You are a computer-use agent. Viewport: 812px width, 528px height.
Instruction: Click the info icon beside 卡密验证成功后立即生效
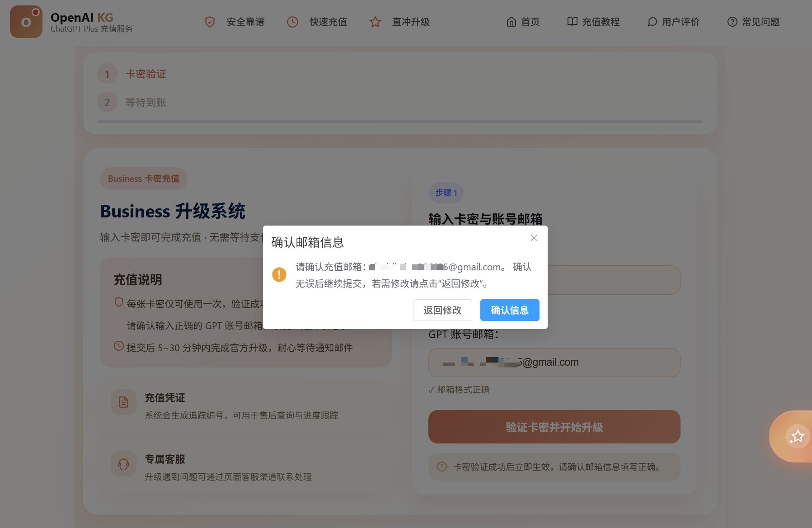click(x=442, y=467)
